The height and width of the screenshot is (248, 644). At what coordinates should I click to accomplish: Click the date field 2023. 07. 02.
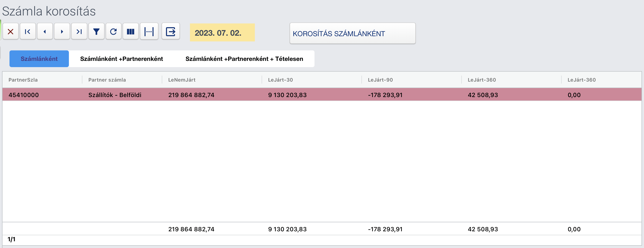pos(222,32)
